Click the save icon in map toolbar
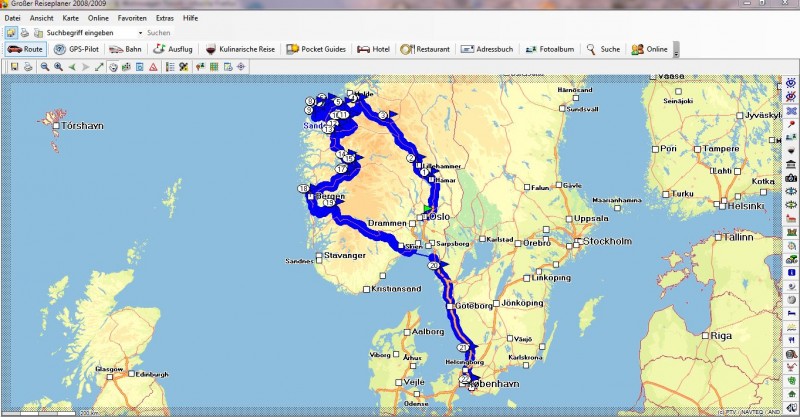The image size is (800, 417). tap(14, 67)
